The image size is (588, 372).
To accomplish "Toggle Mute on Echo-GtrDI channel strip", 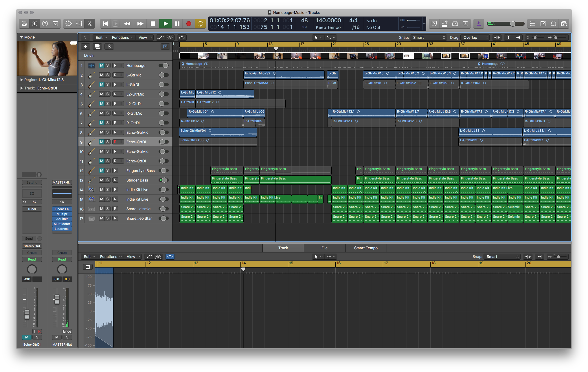I will click(x=27, y=337).
